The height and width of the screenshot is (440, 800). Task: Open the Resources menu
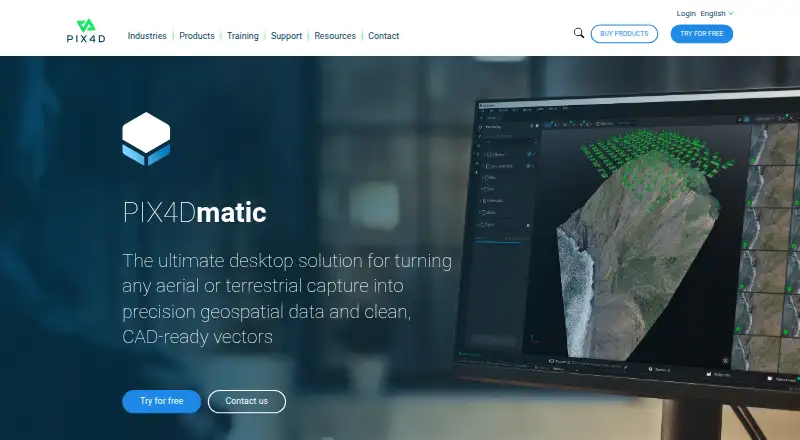335,36
